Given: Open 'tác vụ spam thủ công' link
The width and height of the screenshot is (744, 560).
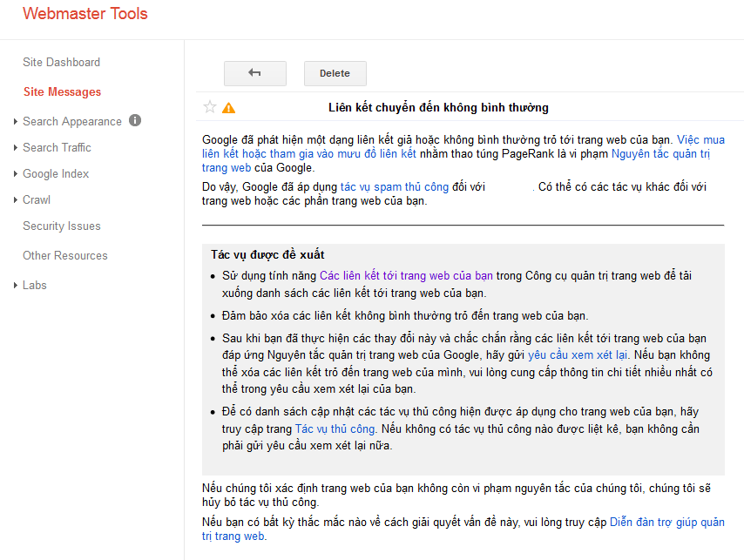Looking at the screenshot, I should 395,187.
